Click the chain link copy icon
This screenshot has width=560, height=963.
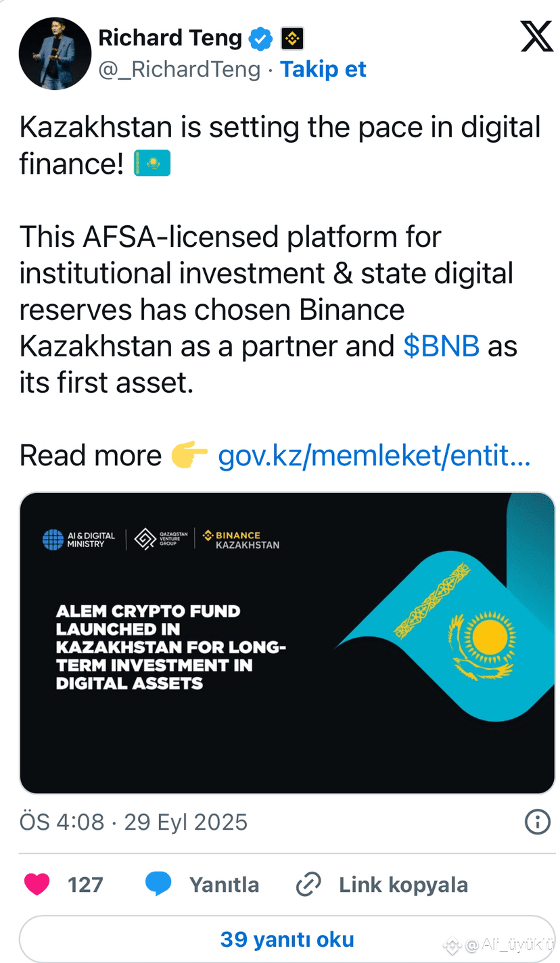point(308,885)
